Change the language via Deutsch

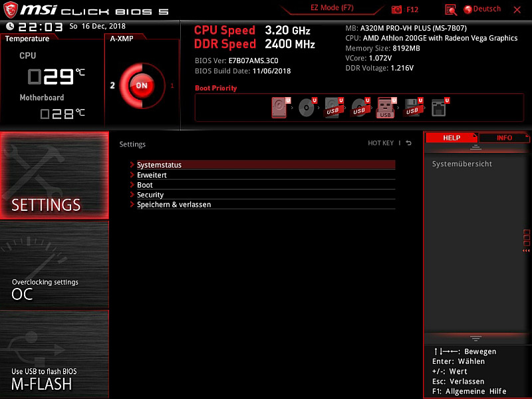(x=487, y=9)
